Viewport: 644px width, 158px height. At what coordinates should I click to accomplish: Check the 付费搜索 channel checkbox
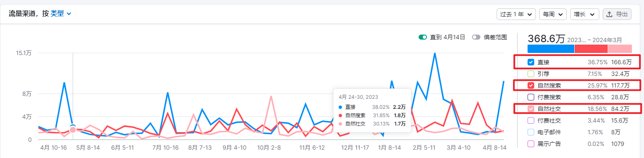coord(531,97)
